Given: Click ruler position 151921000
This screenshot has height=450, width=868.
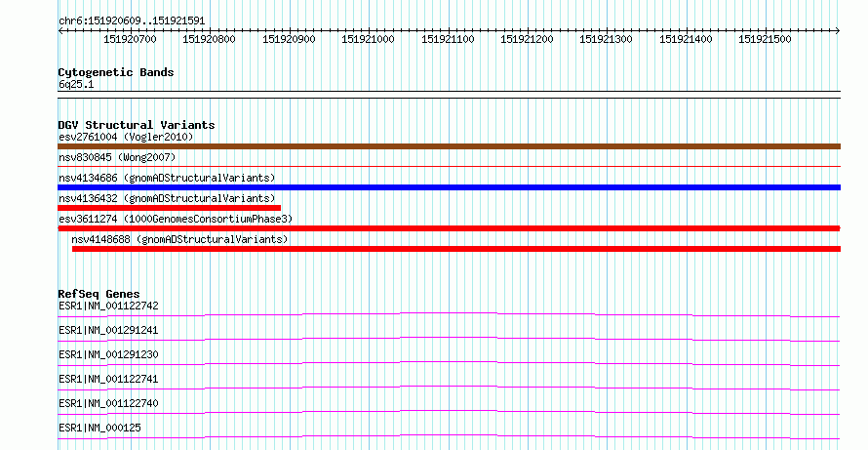Looking at the screenshot, I should click(x=368, y=39).
